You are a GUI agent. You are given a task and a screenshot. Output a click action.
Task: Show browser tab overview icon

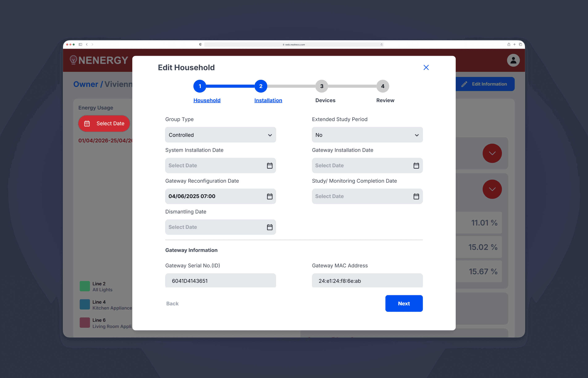pyautogui.click(x=520, y=45)
